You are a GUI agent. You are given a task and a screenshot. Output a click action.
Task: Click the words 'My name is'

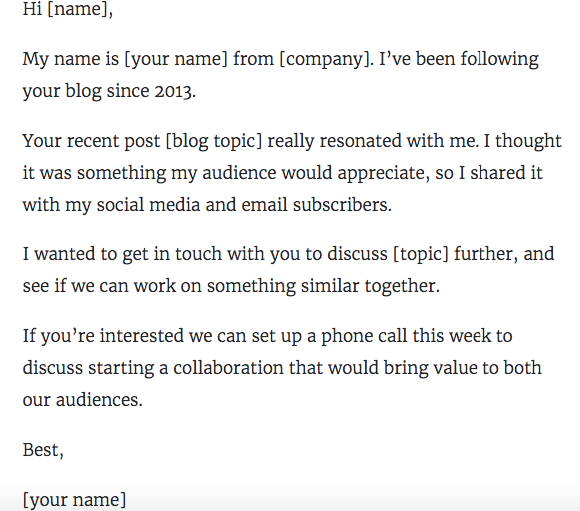[71, 59]
